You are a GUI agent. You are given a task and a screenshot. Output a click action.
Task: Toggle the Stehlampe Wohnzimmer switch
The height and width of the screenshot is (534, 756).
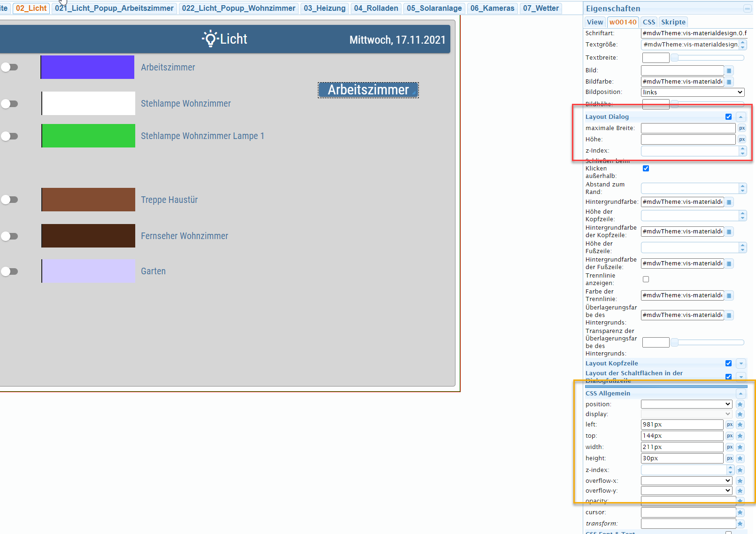pyautogui.click(x=9, y=104)
